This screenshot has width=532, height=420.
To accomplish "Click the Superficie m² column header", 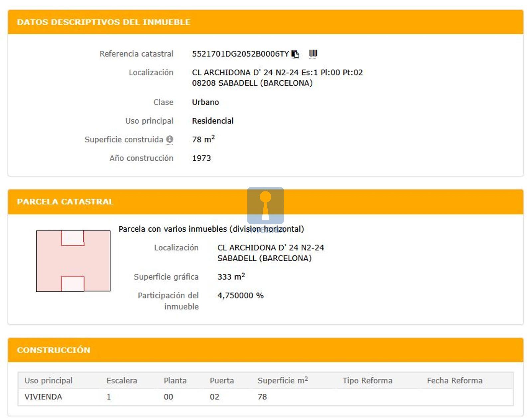I will 282,381.
